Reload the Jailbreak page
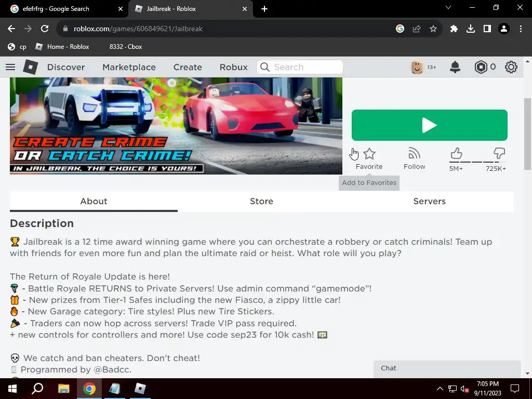 (45, 29)
